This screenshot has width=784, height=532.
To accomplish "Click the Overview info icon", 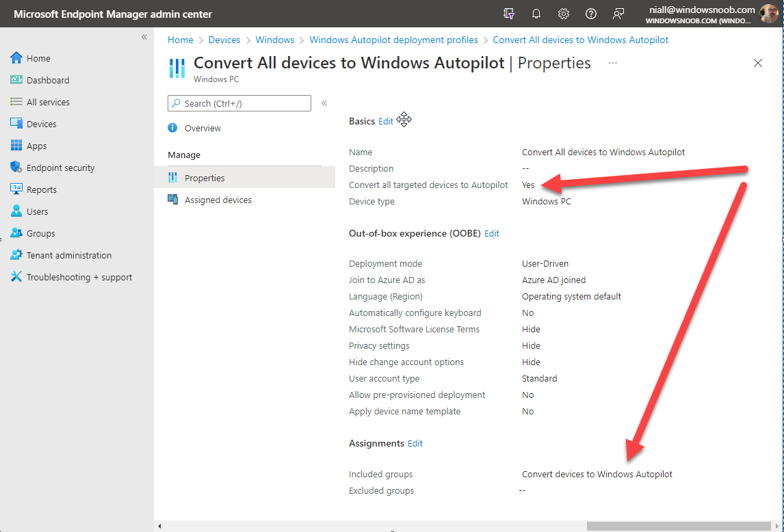I will pos(172,128).
